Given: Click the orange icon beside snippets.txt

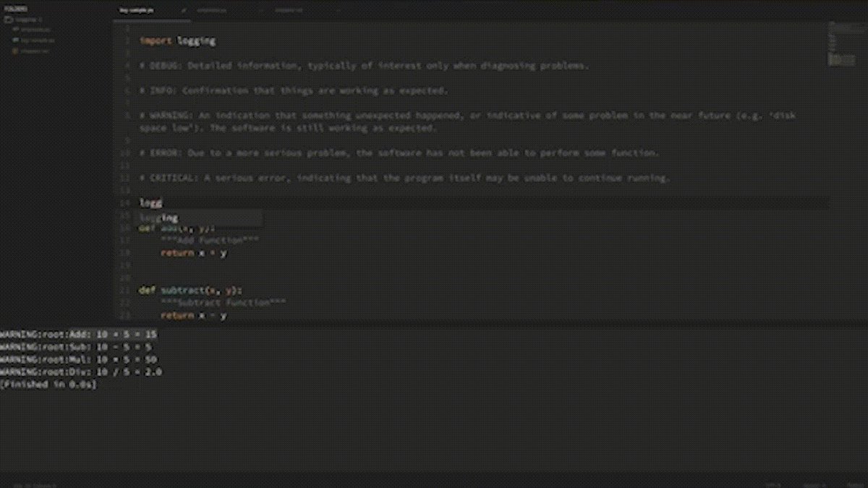Looking at the screenshot, I should tap(15, 51).
